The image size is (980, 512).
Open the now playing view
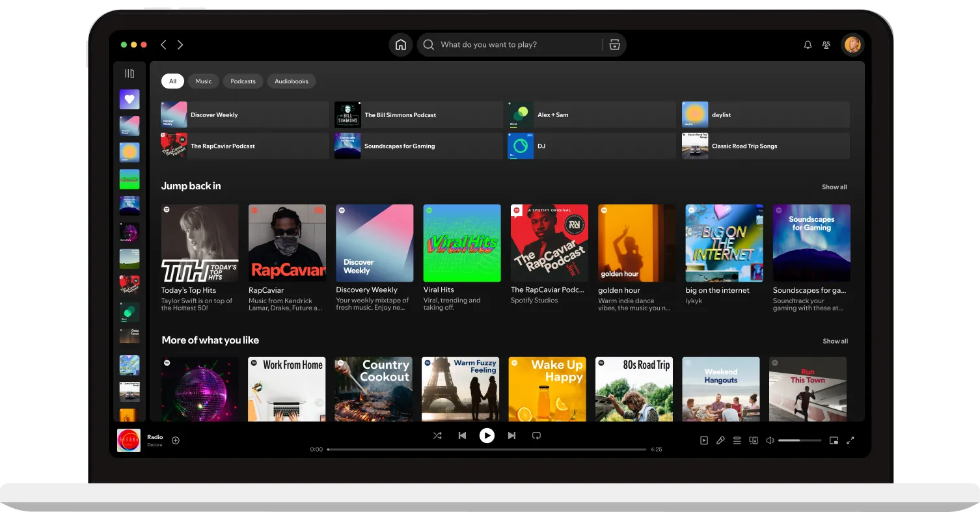tap(703, 440)
